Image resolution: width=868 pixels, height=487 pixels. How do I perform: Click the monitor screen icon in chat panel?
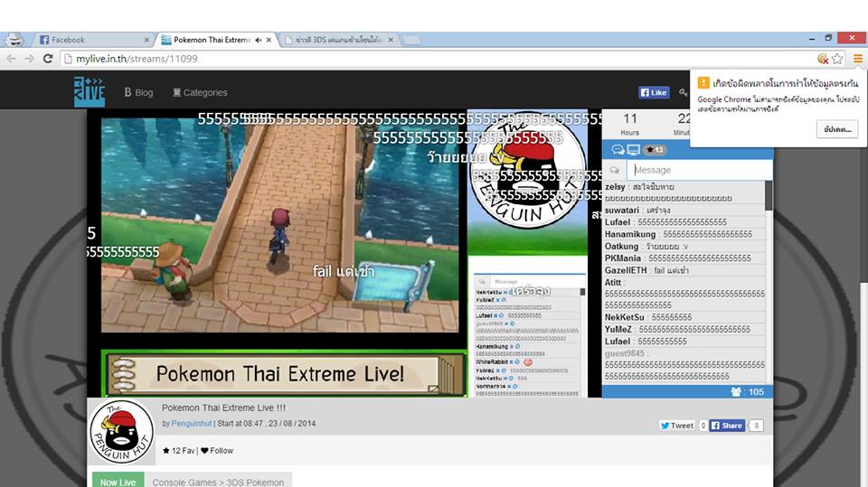[x=633, y=150]
